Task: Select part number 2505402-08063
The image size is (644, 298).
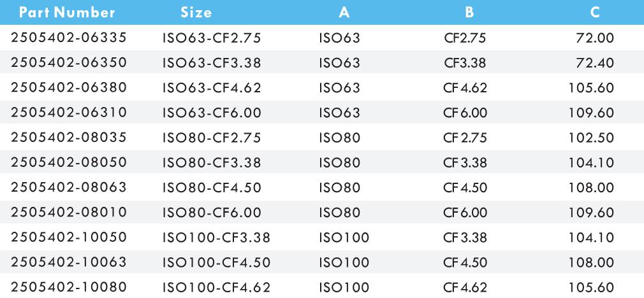Action: 68,187
